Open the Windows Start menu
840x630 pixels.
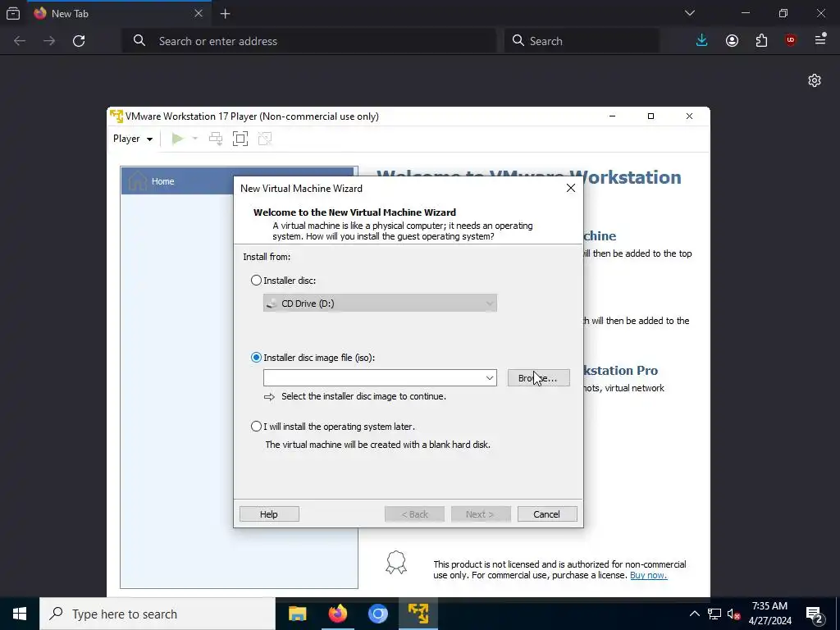20,614
